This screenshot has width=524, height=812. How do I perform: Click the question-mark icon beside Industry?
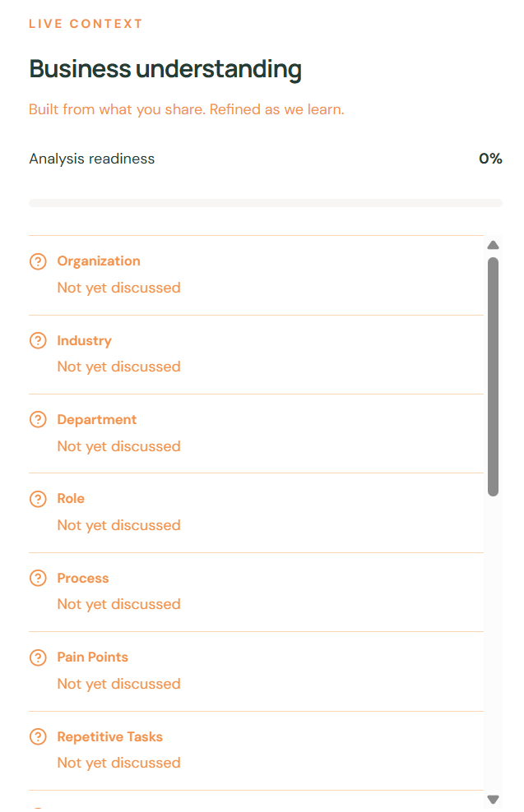click(38, 341)
